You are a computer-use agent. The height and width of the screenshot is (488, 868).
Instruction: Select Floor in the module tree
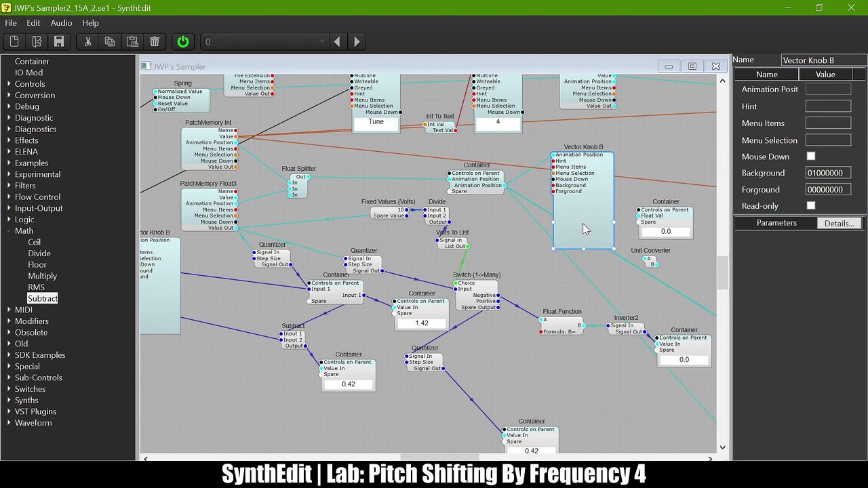[37, 265]
